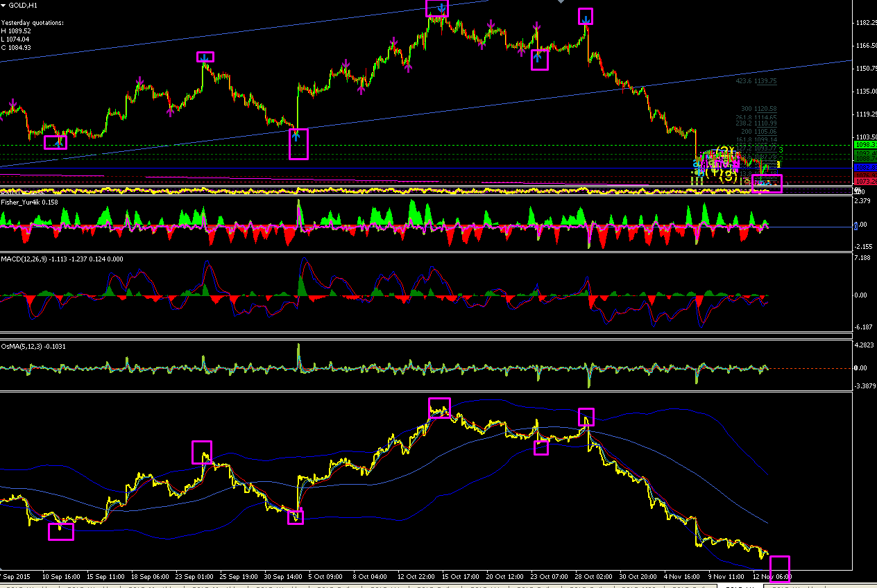
Task: Click the 4.2823 OsMA scale value
Action: pos(865,345)
